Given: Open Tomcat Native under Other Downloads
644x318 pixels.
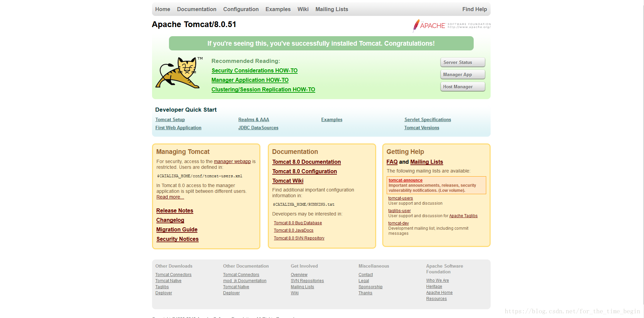Looking at the screenshot, I should point(168,281).
